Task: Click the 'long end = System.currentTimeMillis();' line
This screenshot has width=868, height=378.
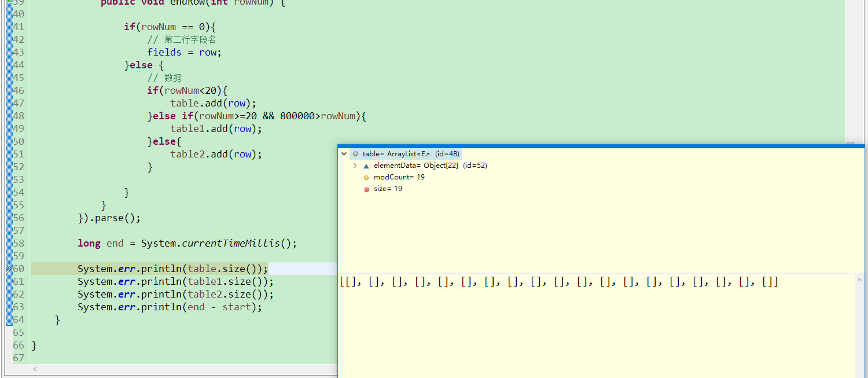Action: 187,243
